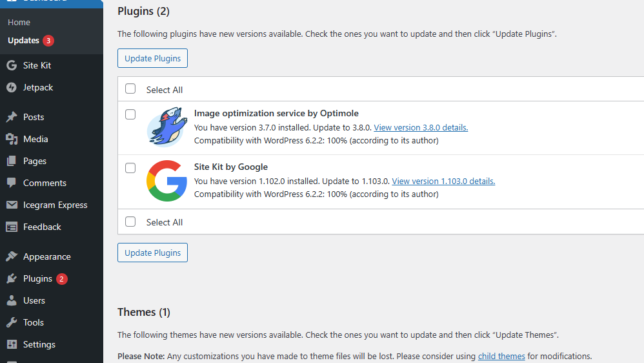
Task: Click the Plugins (2) heading
Action: (x=143, y=11)
